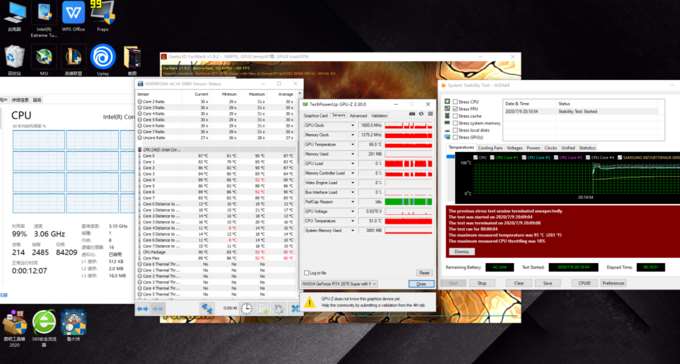Open AIDA64 Cooling Fans tab
The height and width of the screenshot is (364, 680).
pyautogui.click(x=490, y=148)
